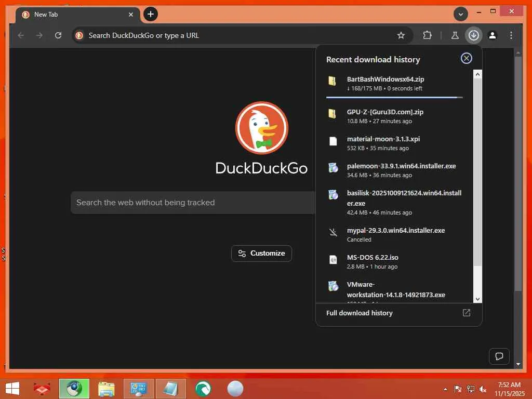Open full download history external link icon
The image size is (532, 399).
point(467,313)
